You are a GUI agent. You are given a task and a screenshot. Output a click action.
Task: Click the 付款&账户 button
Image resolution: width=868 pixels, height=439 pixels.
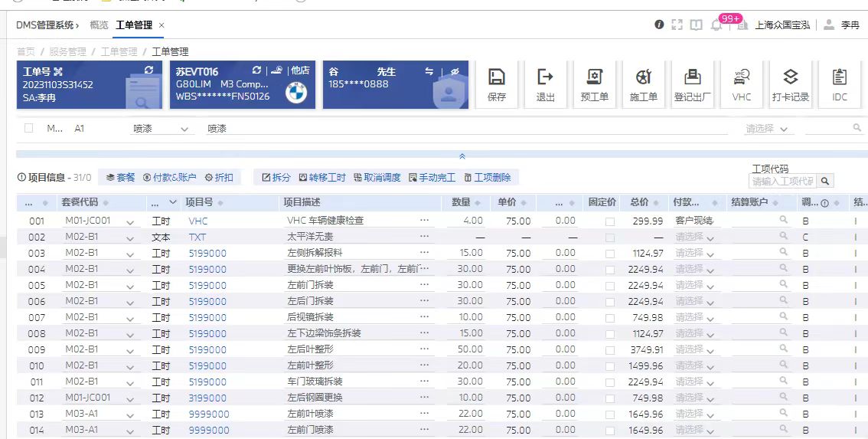(x=169, y=178)
